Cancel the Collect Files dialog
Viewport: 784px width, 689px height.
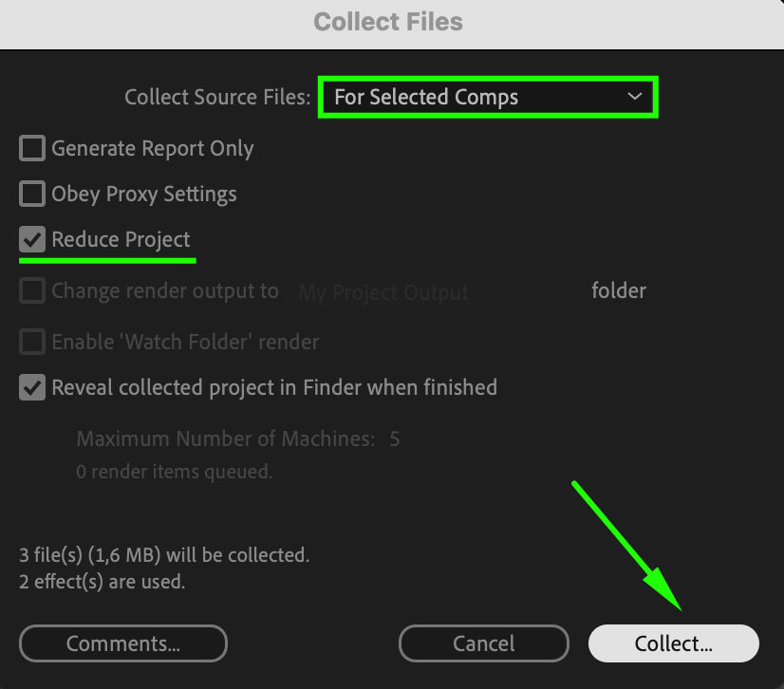coord(483,643)
